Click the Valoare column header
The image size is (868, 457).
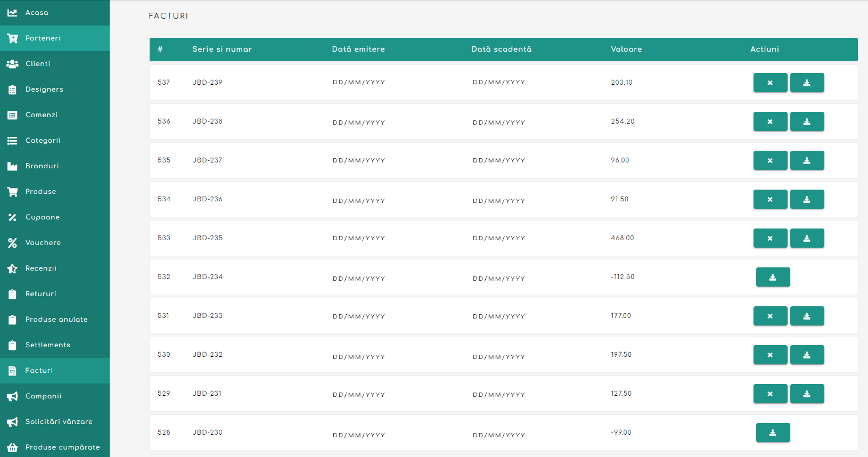click(x=626, y=49)
